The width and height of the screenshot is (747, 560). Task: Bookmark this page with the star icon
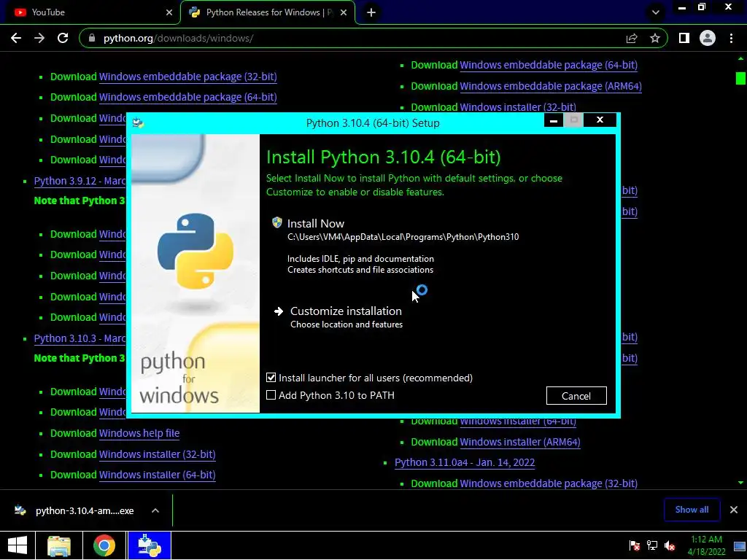coord(655,38)
